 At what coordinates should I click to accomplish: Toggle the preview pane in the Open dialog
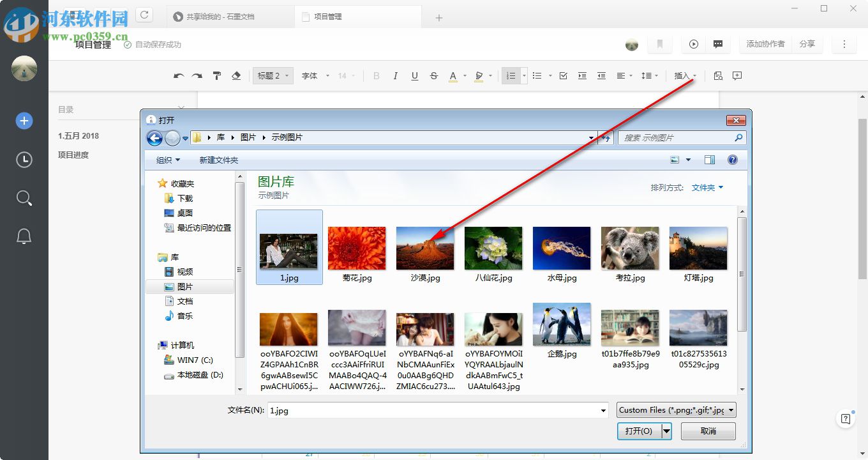tap(710, 160)
